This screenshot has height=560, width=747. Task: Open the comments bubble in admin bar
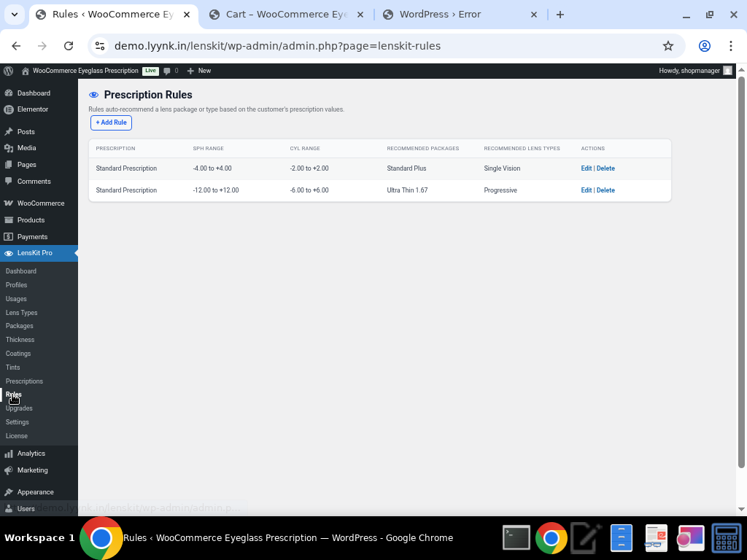point(171,71)
